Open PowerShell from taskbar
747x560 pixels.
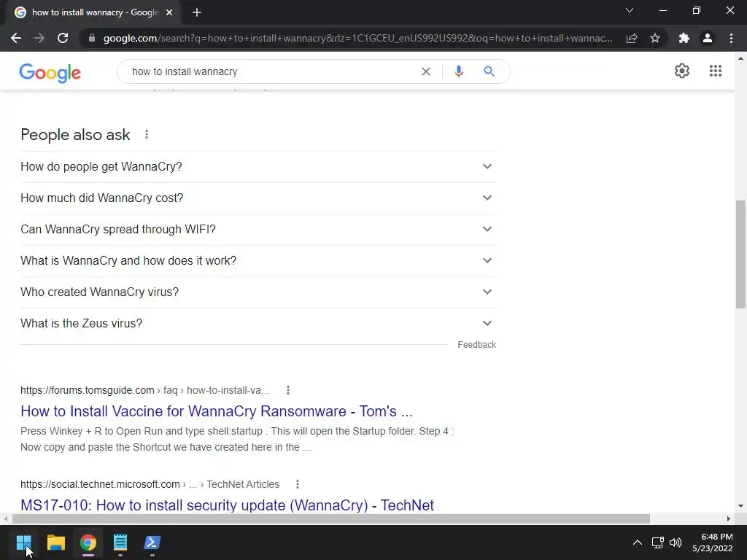coord(152,542)
